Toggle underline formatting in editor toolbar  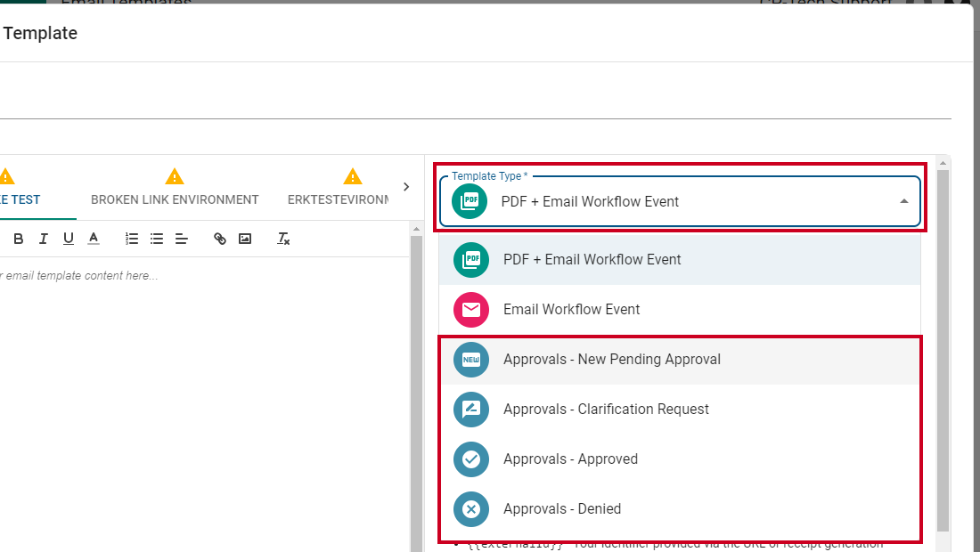pos(68,239)
